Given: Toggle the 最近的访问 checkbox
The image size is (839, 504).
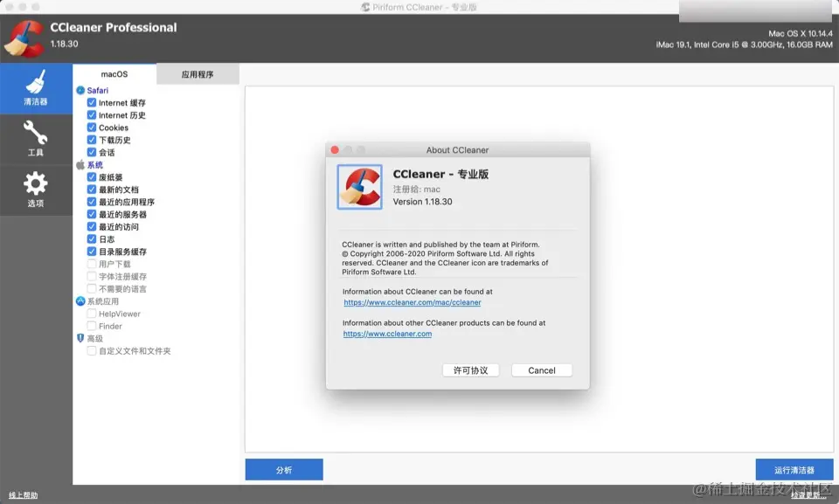Looking at the screenshot, I should [x=92, y=226].
